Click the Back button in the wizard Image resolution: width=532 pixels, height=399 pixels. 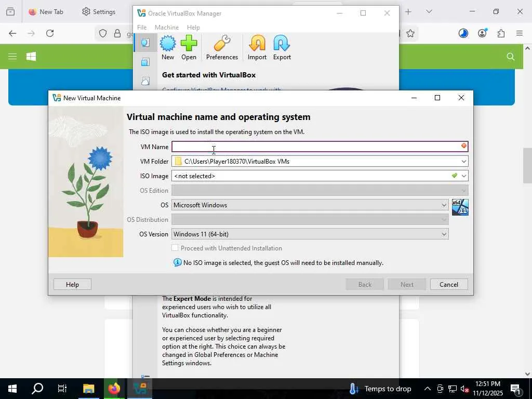[365, 284]
